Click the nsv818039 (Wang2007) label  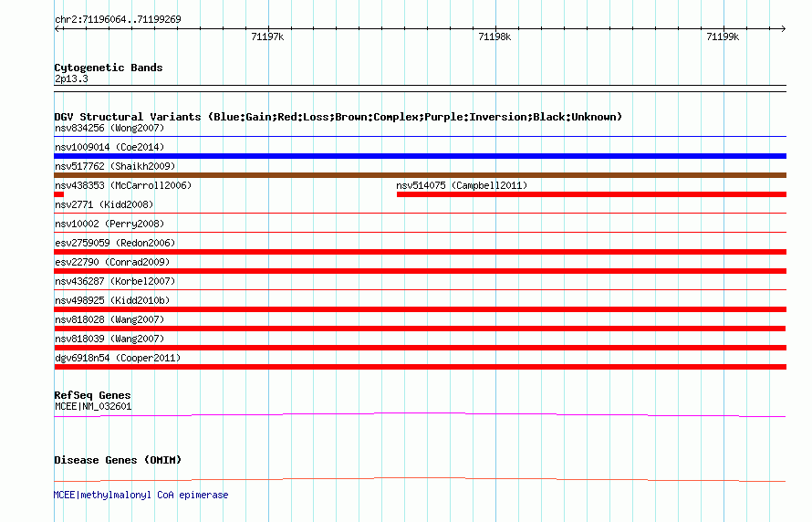pyautogui.click(x=109, y=339)
